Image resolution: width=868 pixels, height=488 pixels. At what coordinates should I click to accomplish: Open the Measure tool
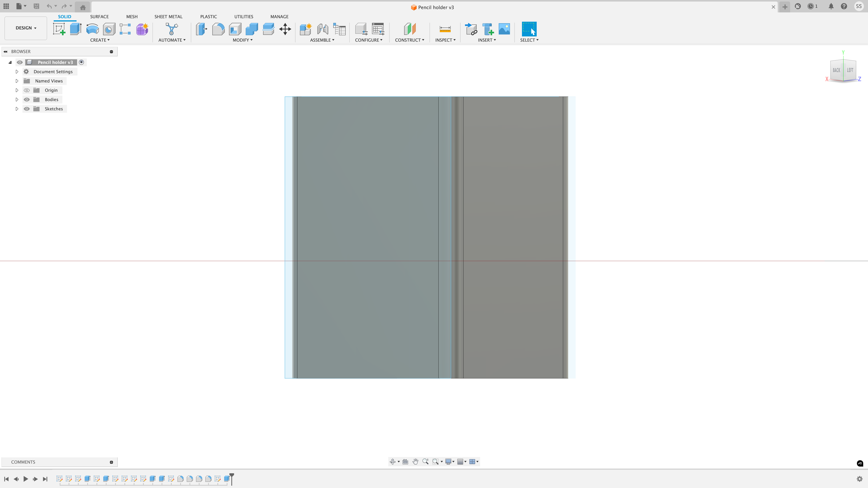click(x=445, y=29)
